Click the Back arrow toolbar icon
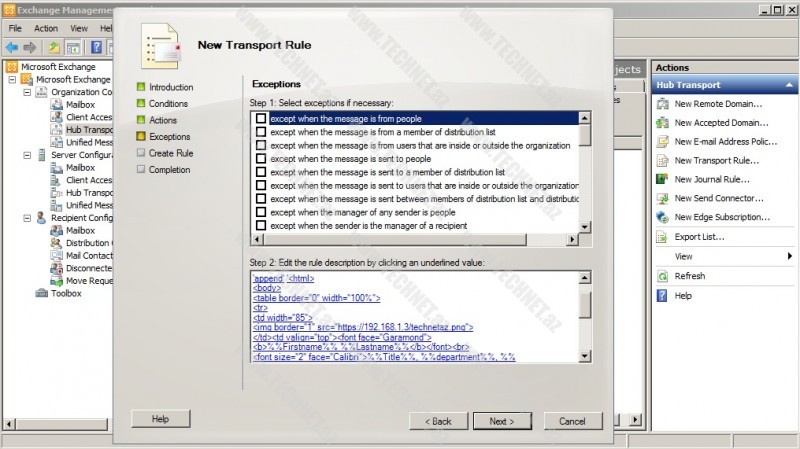Viewport: 800px width, 449px height. coord(12,48)
